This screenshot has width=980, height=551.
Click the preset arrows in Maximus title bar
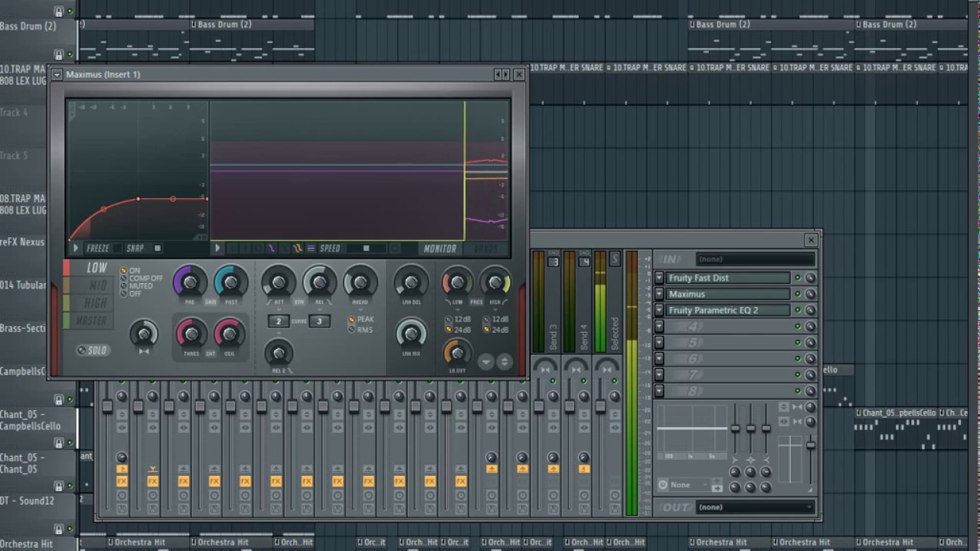pyautogui.click(x=501, y=74)
